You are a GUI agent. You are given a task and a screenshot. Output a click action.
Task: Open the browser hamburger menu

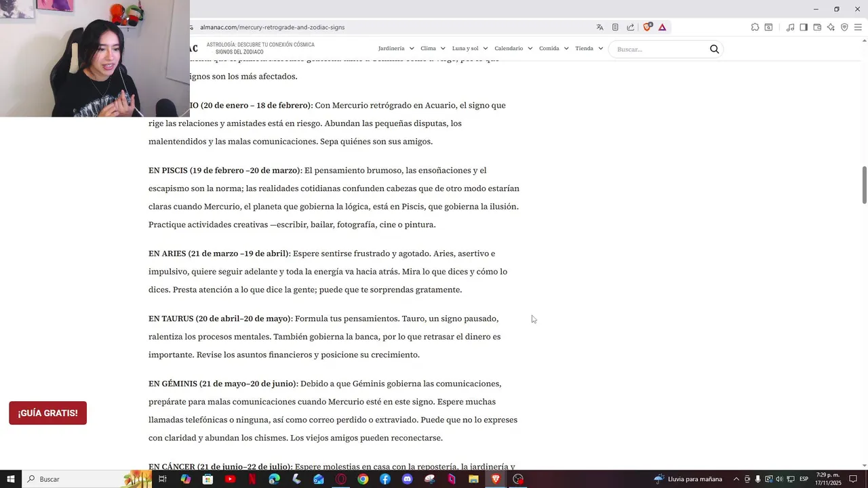858,27
